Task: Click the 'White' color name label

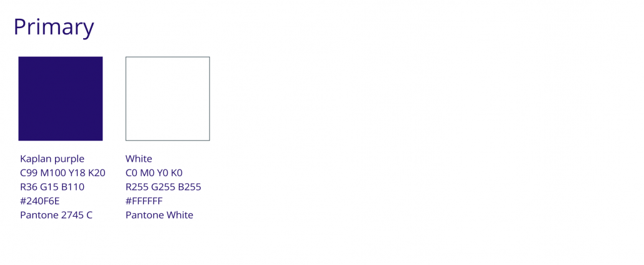Action: tap(139, 159)
